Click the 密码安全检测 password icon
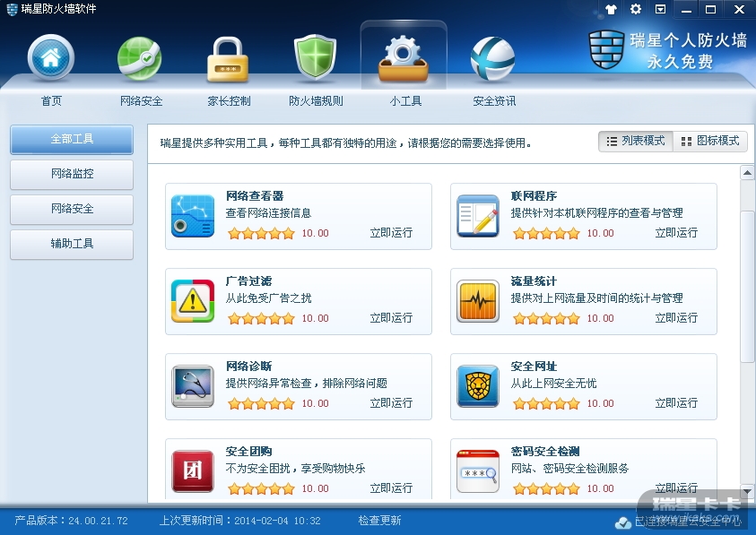 (478, 471)
